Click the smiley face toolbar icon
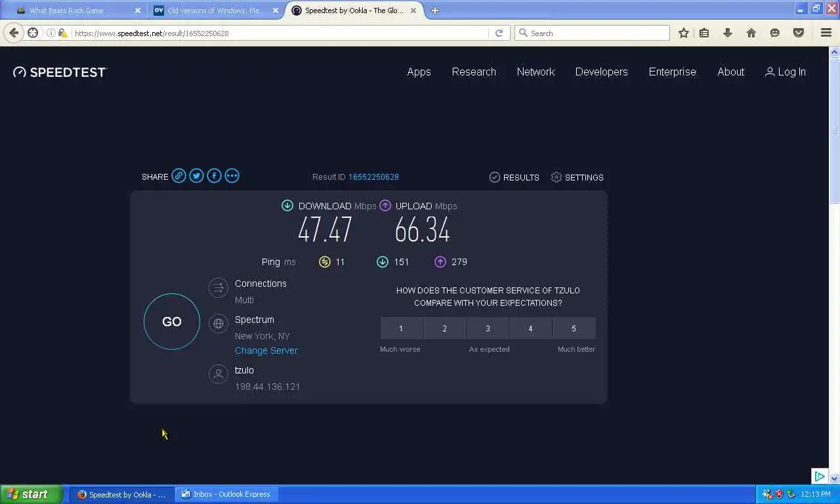This screenshot has width=840, height=504. tap(775, 33)
